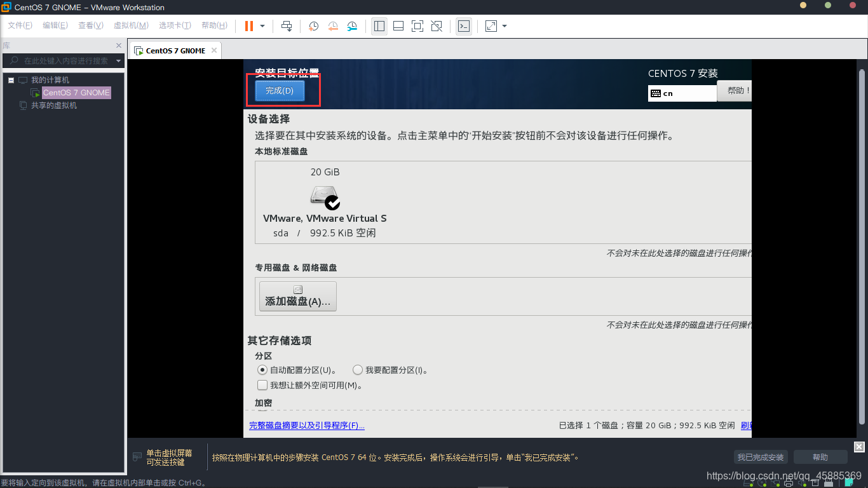Pause the virtual machine with the orange button
This screenshot has width=868, height=488.
249,26
